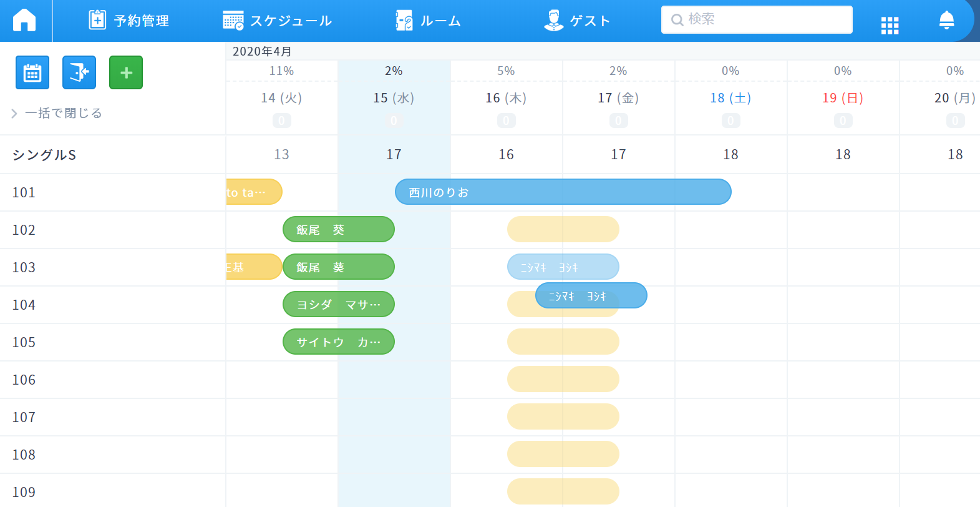Add new reservation with green plus button
Image resolution: width=980 pixels, height=507 pixels.
(126, 72)
